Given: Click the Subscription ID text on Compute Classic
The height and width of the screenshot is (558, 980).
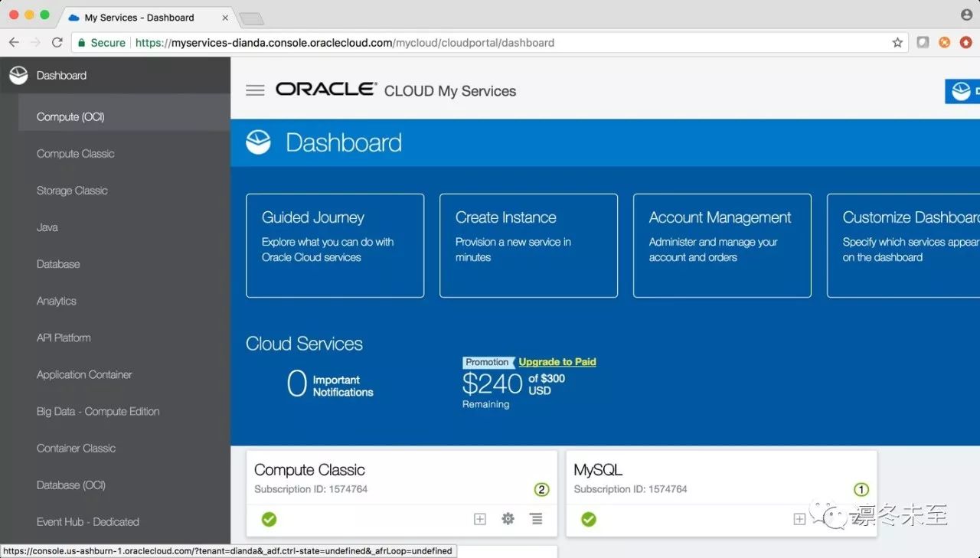Looking at the screenshot, I should pyautogui.click(x=311, y=489).
